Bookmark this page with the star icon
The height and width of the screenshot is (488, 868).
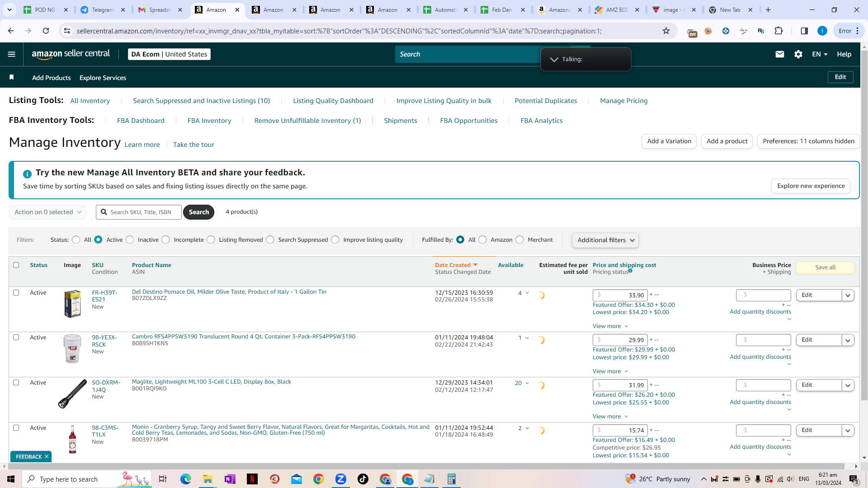coord(666,31)
